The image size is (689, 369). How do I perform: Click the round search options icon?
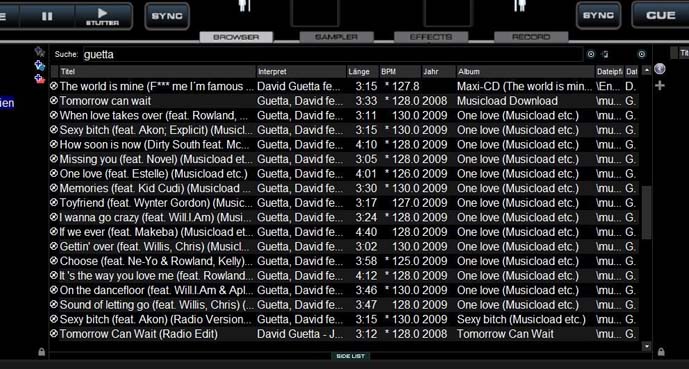tap(591, 54)
